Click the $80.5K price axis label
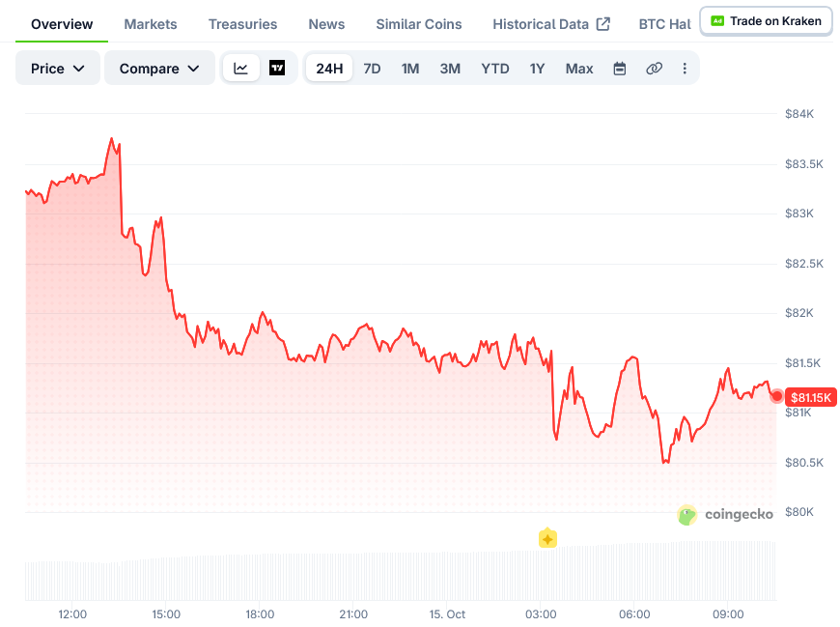The image size is (840, 627). point(804,463)
